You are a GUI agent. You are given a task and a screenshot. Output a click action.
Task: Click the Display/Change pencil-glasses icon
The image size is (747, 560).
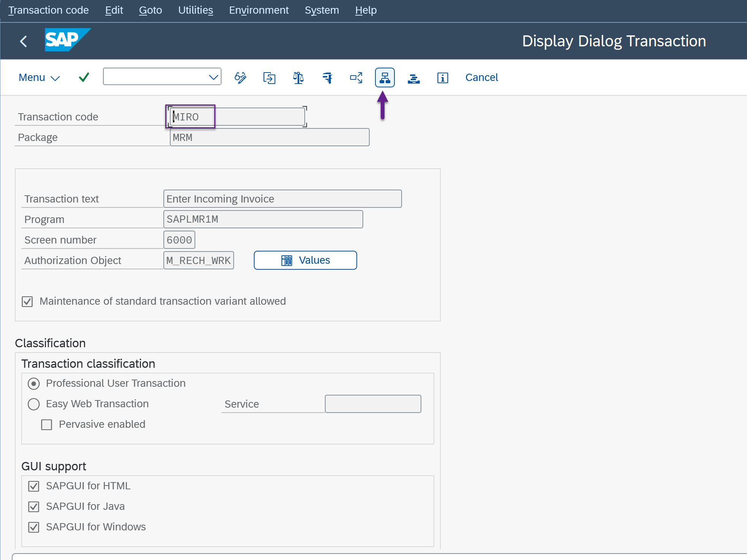coord(240,78)
